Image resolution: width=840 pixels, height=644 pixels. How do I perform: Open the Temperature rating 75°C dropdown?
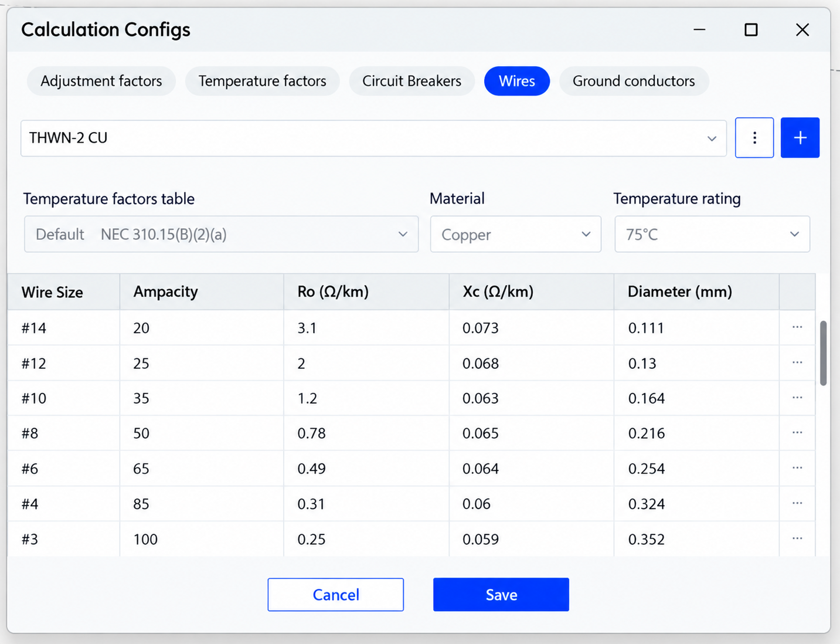tap(712, 235)
